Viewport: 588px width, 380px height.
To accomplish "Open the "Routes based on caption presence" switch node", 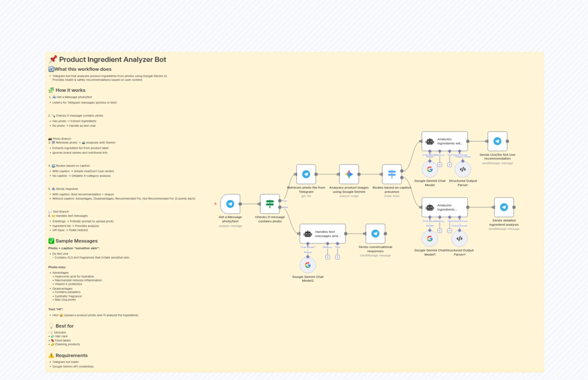I will (x=392, y=174).
